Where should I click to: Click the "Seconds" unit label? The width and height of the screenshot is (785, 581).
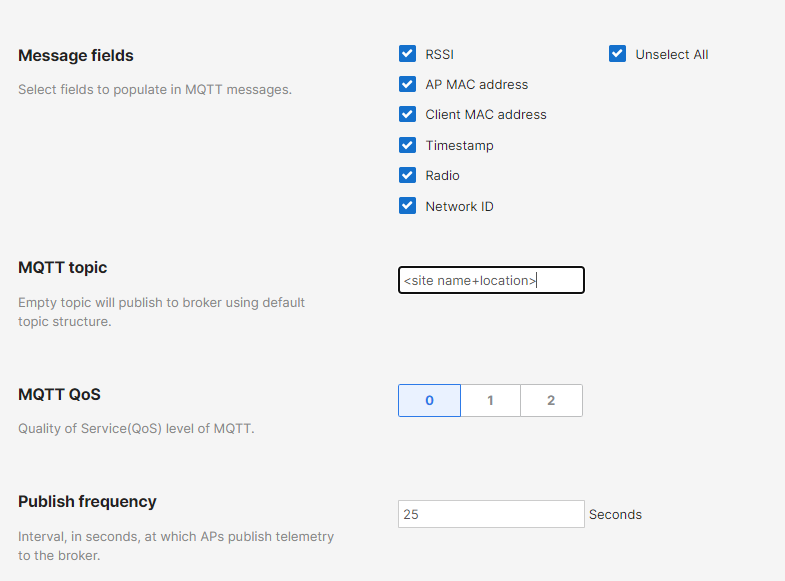(x=615, y=515)
